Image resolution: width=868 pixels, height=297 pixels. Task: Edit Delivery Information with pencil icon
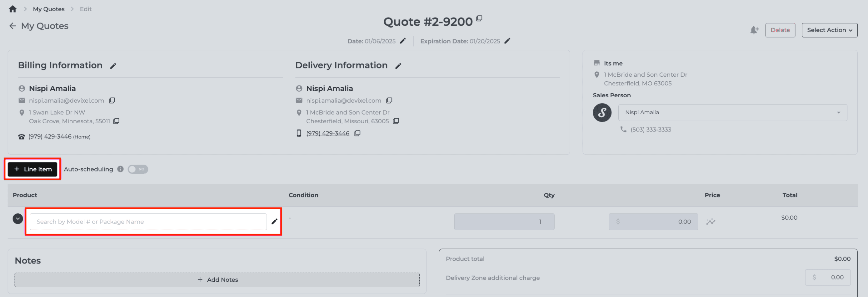click(x=398, y=66)
